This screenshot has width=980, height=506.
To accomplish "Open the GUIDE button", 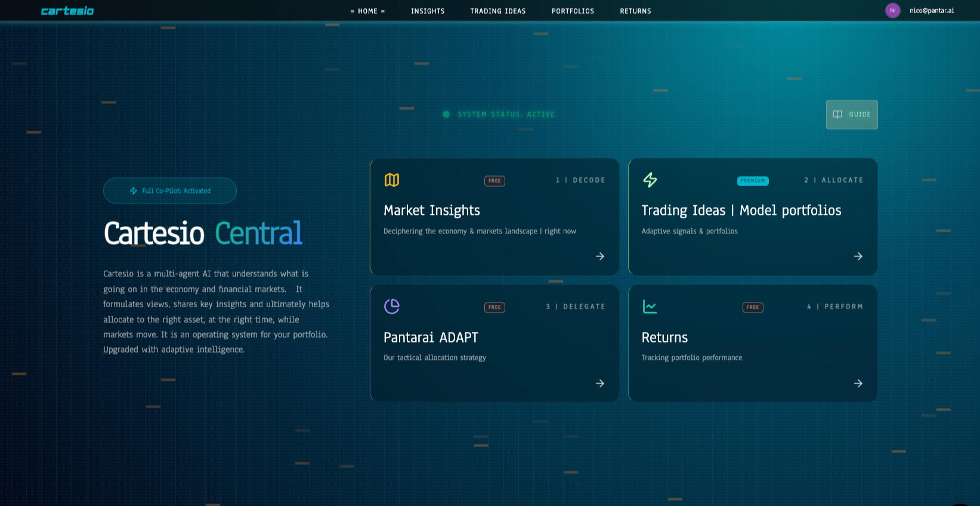I will point(852,115).
